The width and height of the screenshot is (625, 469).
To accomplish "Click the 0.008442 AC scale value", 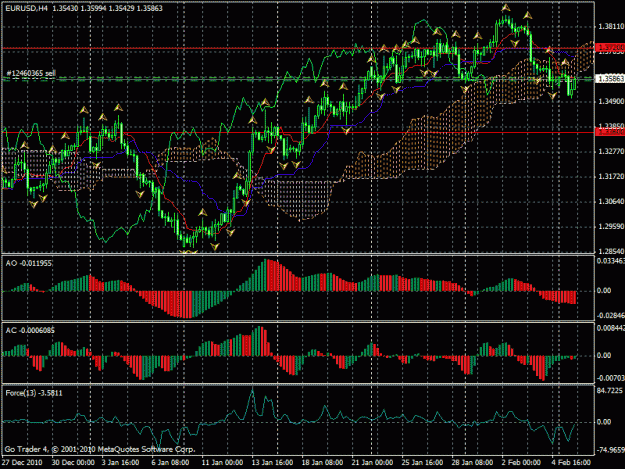I will click(x=610, y=328).
